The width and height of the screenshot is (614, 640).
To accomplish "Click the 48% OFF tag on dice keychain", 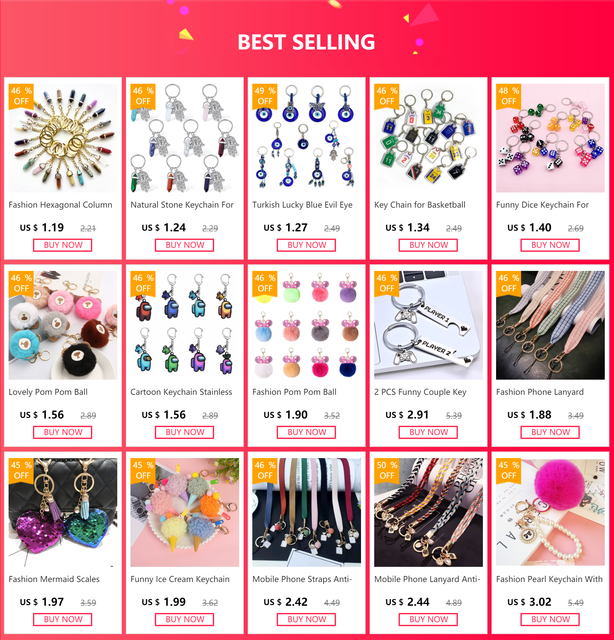I will coord(508,96).
